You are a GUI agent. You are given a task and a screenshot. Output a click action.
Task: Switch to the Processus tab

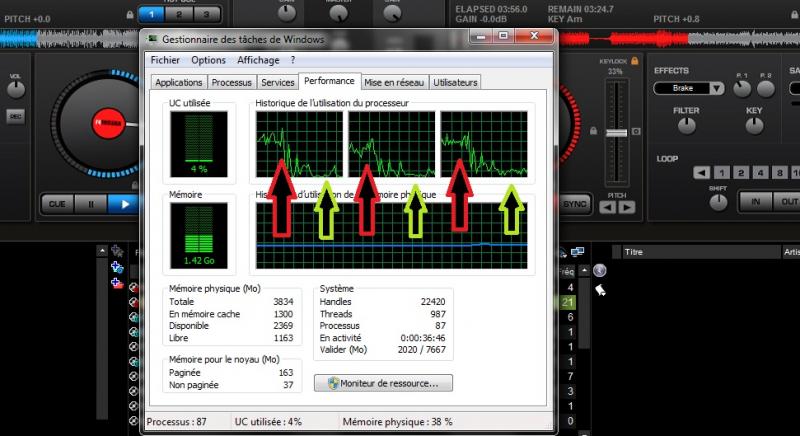231,82
